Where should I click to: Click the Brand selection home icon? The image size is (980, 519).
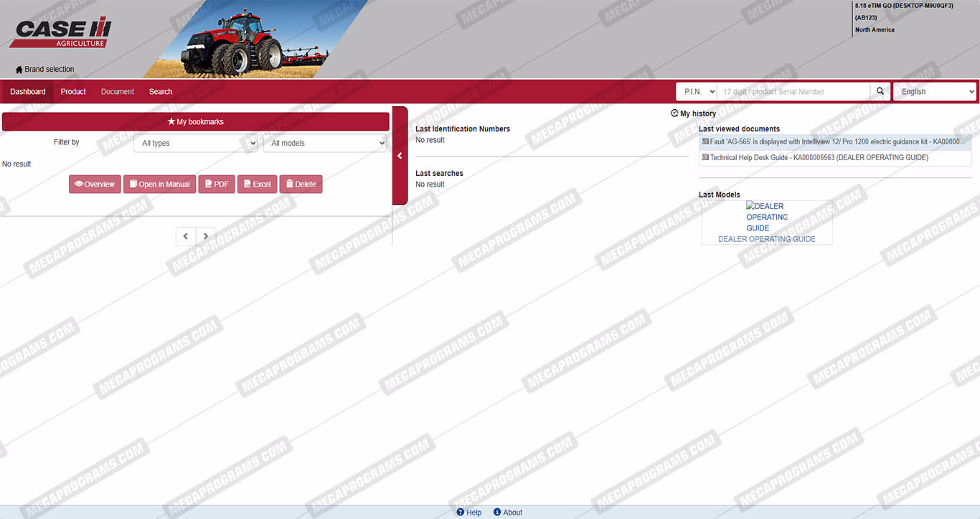(19, 70)
